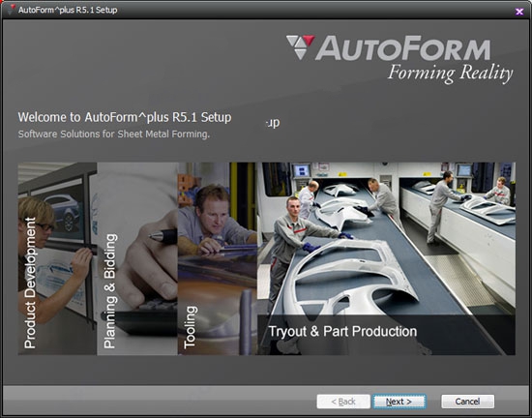This screenshot has width=532, height=418.
Task: Click the Next button
Action: [399, 402]
